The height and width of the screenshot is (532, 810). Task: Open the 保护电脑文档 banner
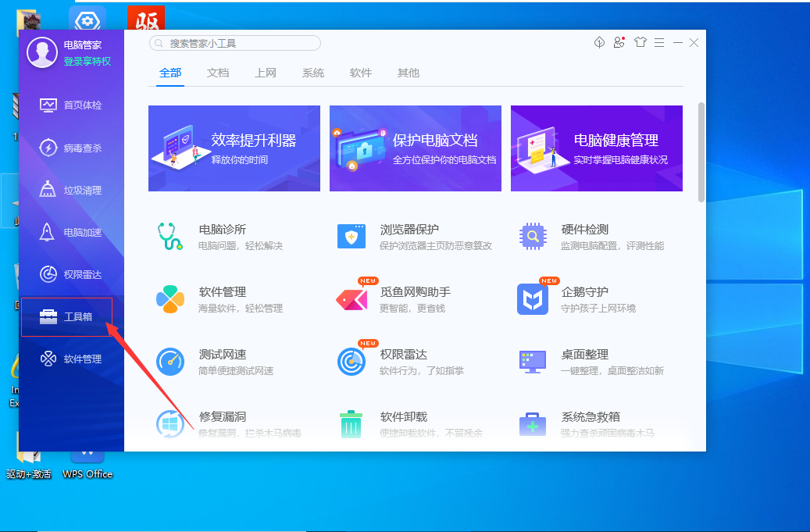(416, 148)
